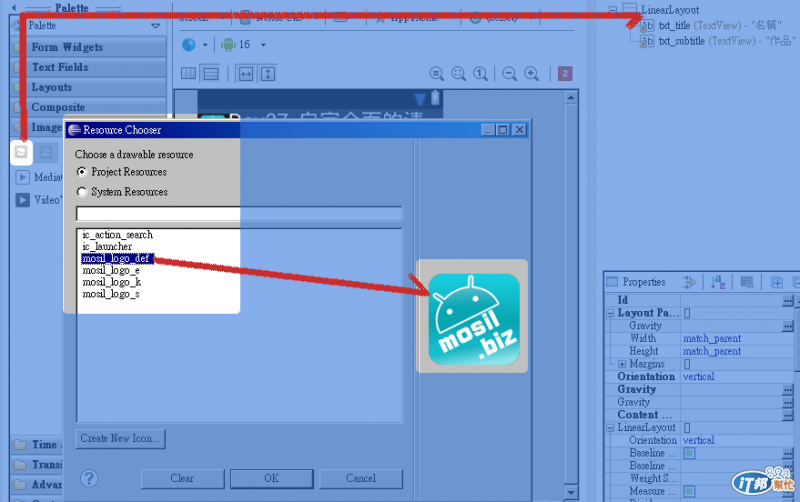This screenshot has width=800, height=502.
Task: Click the Height match_parent value
Action: (x=712, y=352)
